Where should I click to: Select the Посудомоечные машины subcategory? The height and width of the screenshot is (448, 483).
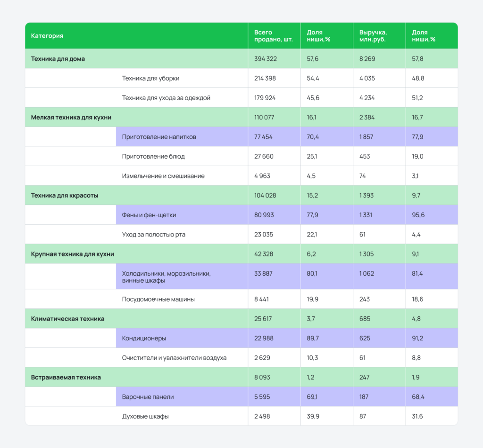click(158, 299)
